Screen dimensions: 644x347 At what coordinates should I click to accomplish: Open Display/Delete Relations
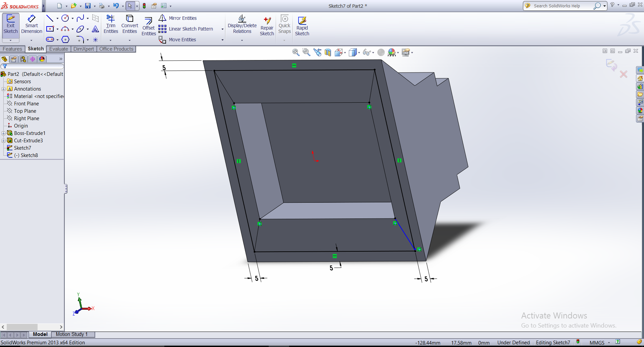click(x=242, y=24)
